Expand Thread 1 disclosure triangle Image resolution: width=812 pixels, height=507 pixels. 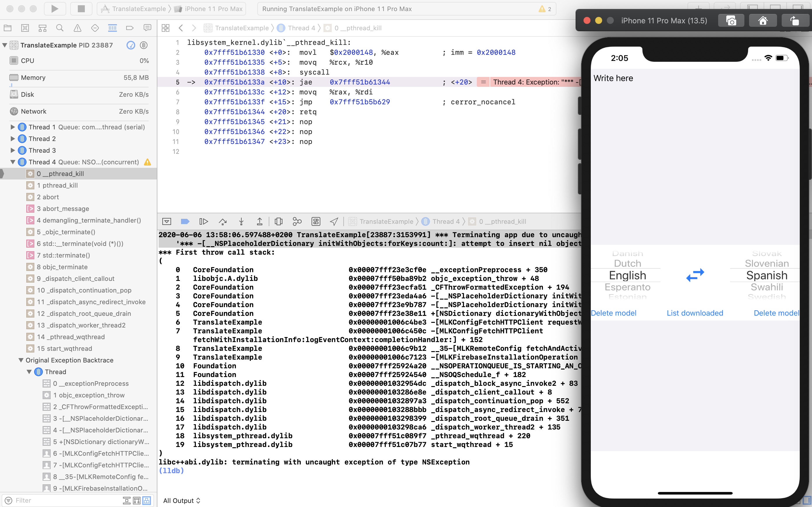(13, 127)
